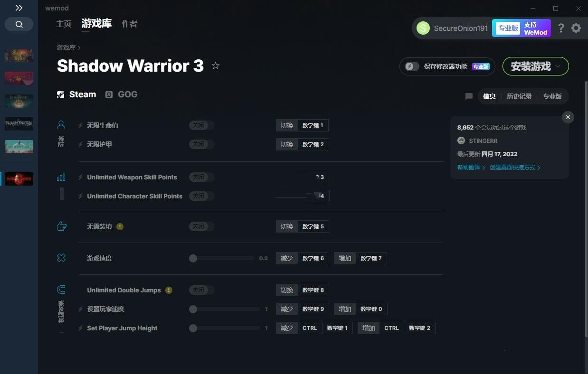
Task: Click lightning icon beside 无限护甲
Action: (x=80, y=144)
